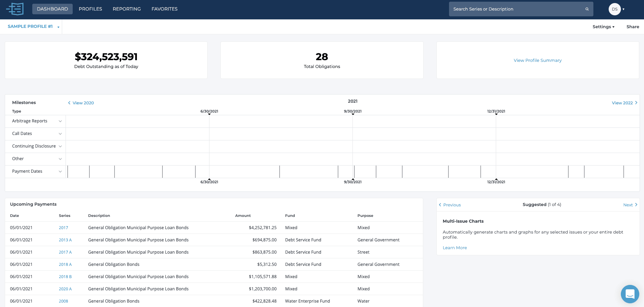Image resolution: width=644 pixels, height=307 pixels.
Task: Switch to the PROFILES tab
Action: click(90, 9)
